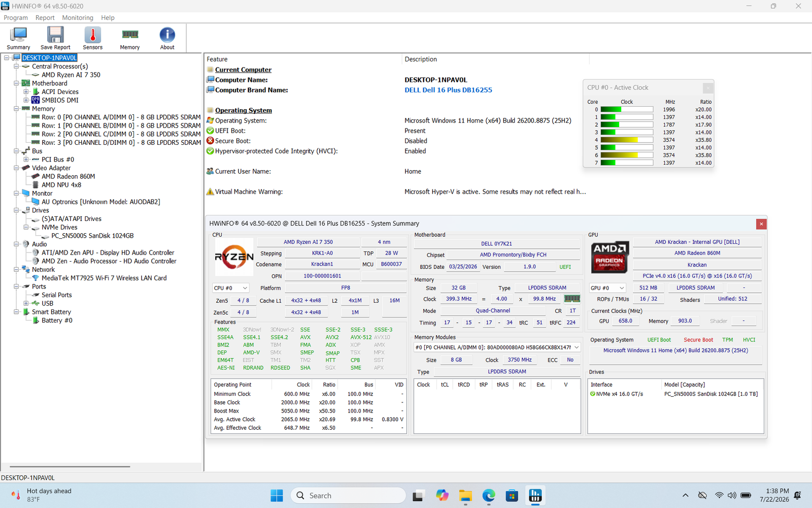Image resolution: width=812 pixels, height=508 pixels.
Task: Open the Report menu
Action: tap(45, 18)
